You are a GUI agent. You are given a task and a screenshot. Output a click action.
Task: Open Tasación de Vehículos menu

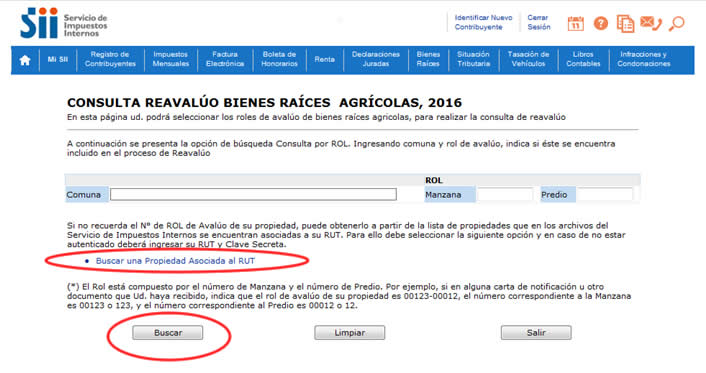529,59
